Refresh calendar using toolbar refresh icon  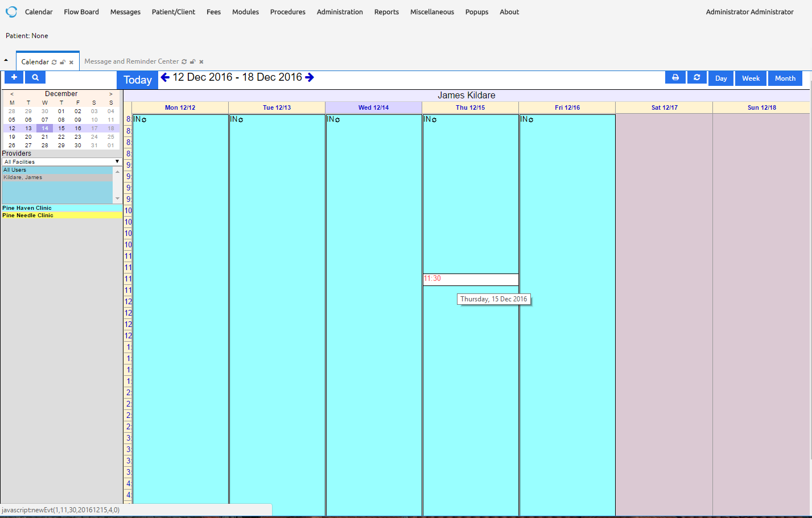(x=696, y=78)
